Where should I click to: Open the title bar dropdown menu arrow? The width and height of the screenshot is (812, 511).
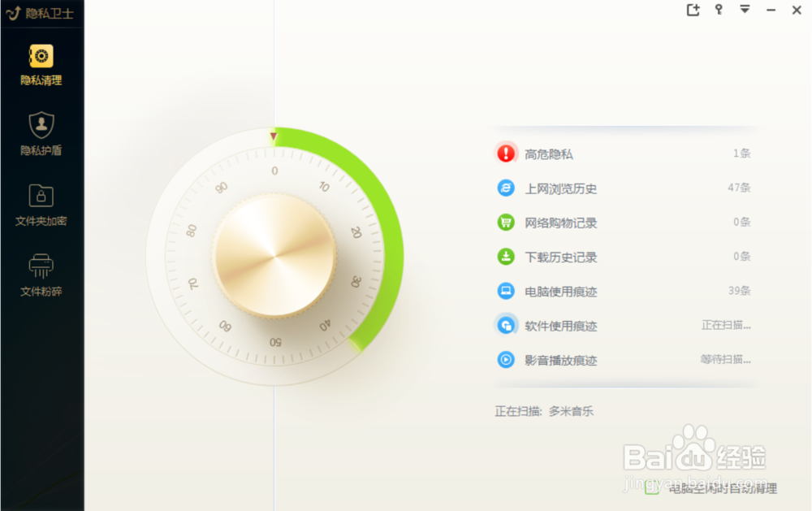(745, 9)
